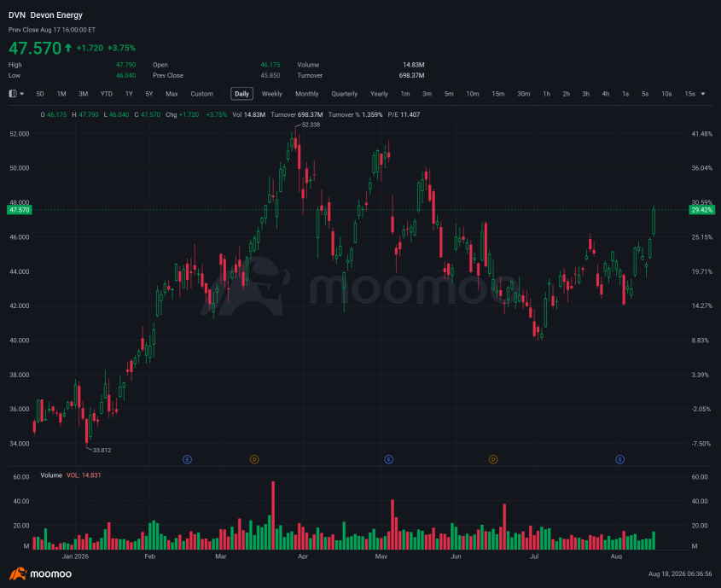Click the Devon Energy company name

coord(56,15)
